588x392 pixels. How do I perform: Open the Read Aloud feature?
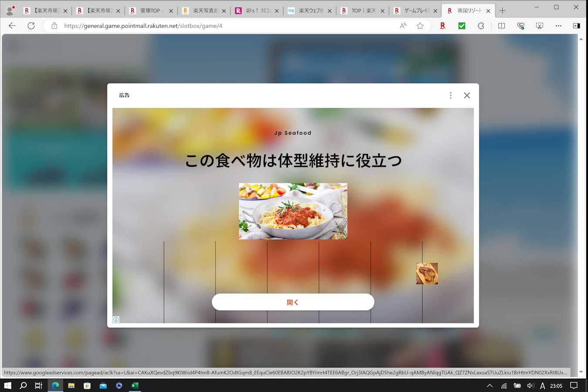click(403, 26)
